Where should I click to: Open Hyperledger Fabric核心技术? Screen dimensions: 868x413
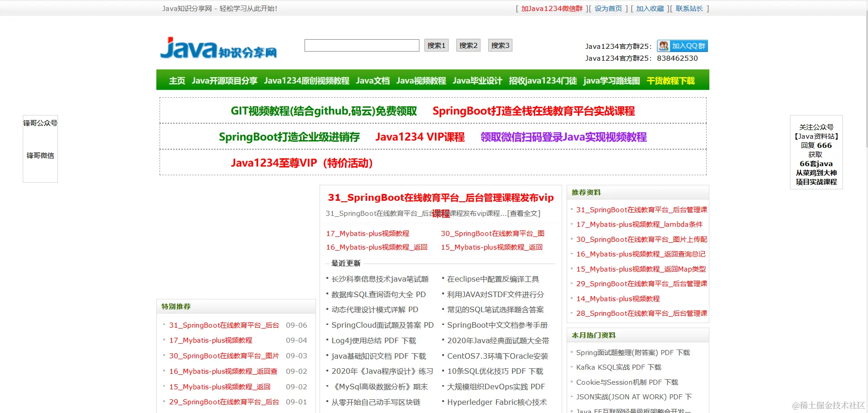pos(497,402)
